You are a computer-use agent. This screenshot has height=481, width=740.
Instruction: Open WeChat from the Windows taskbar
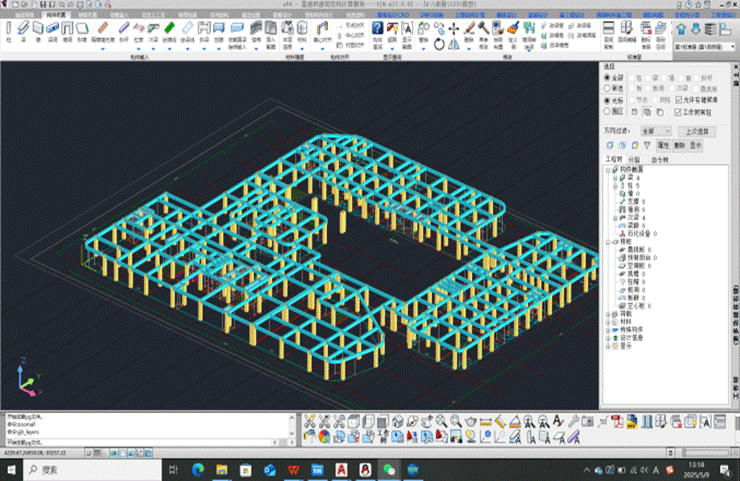coord(389,469)
